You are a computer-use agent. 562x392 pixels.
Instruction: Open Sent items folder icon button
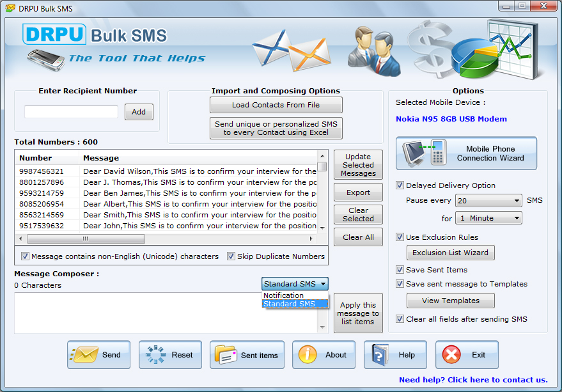[247, 355]
